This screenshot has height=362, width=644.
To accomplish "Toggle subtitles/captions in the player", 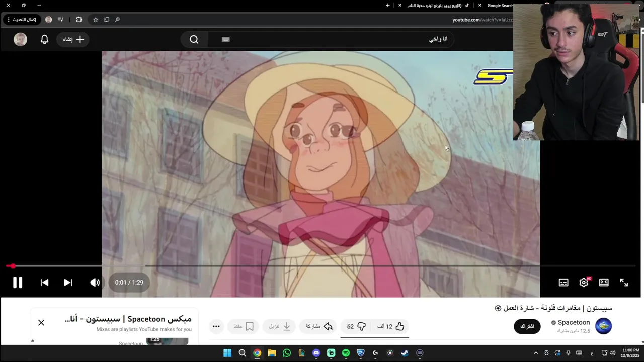I will pos(563,283).
